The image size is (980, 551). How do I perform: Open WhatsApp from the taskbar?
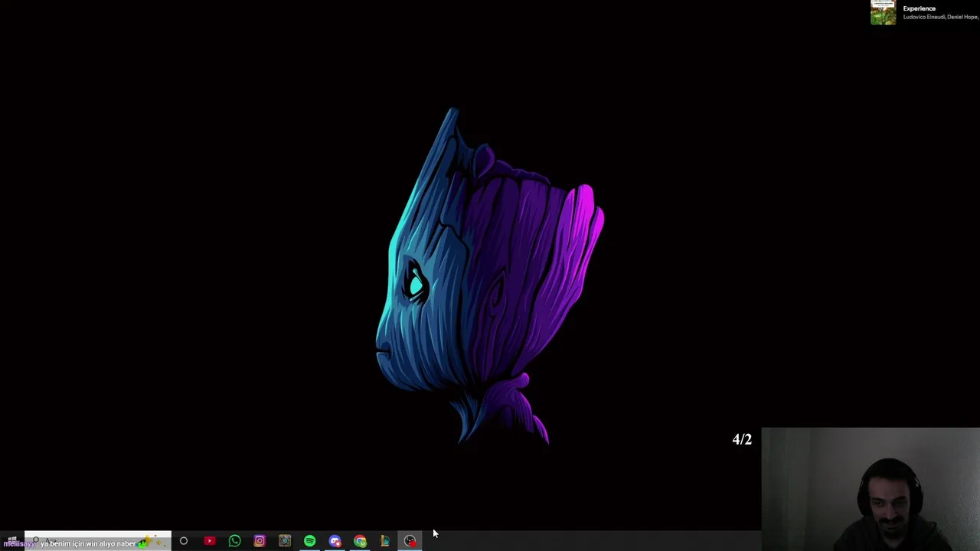coord(234,541)
